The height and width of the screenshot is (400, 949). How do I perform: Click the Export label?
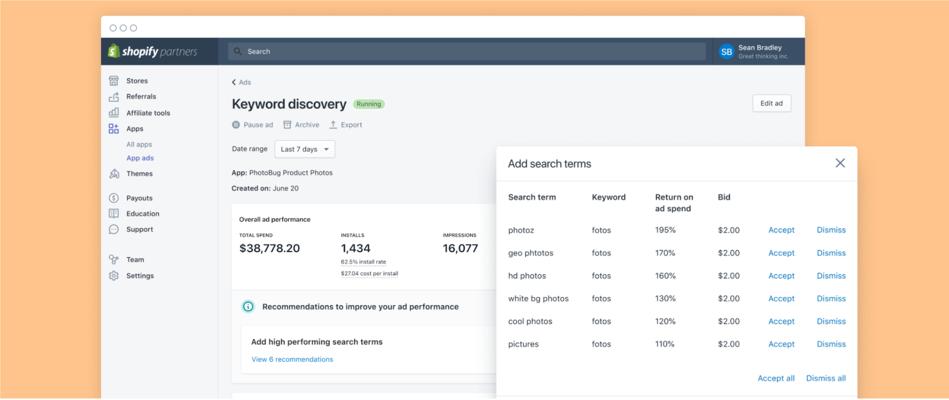(351, 125)
